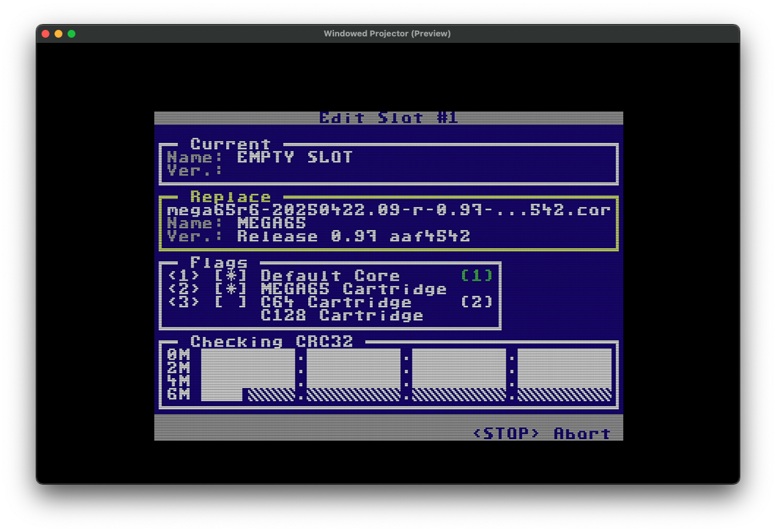Click the 0M memory row label

[178, 355]
